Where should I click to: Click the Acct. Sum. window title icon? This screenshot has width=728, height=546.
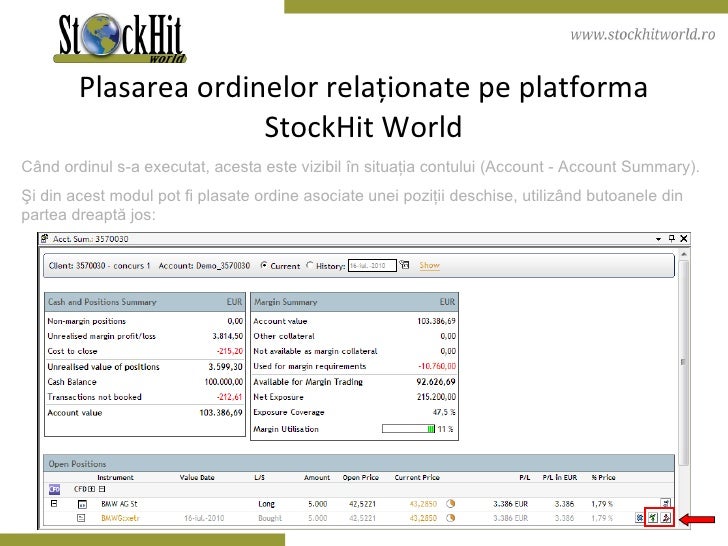tap(45, 239)
